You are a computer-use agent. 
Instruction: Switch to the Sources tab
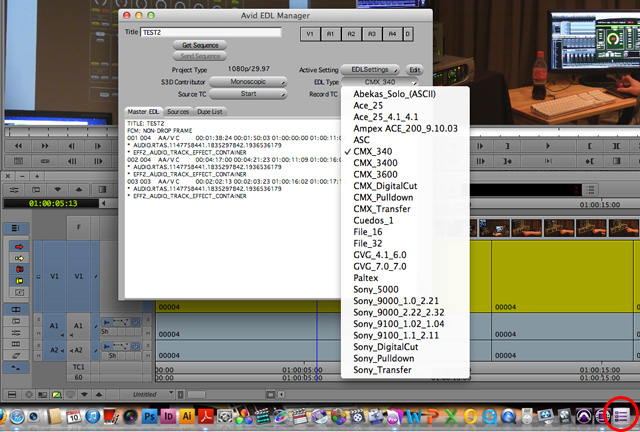[x=178, y=111]
